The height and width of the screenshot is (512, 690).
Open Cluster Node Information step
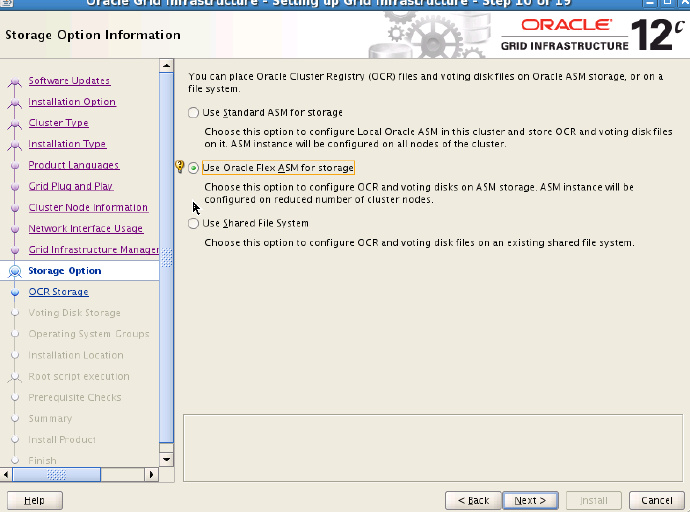tap(88, 207)
